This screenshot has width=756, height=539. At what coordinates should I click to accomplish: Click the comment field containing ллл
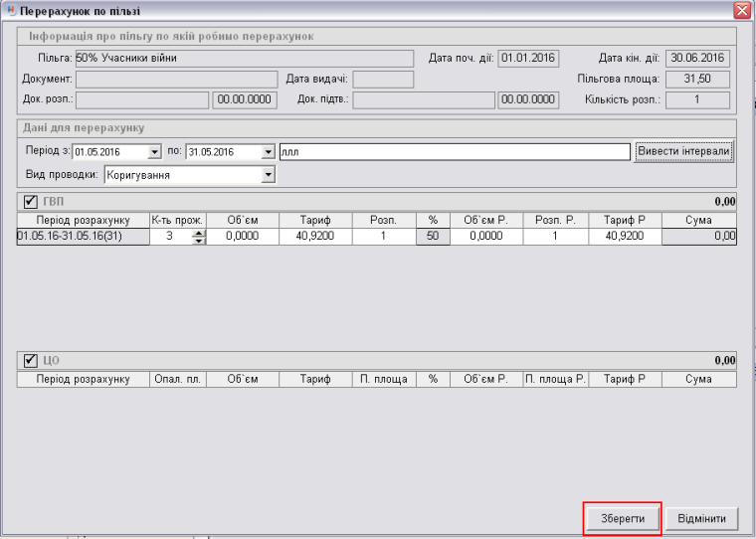point(455,152)
